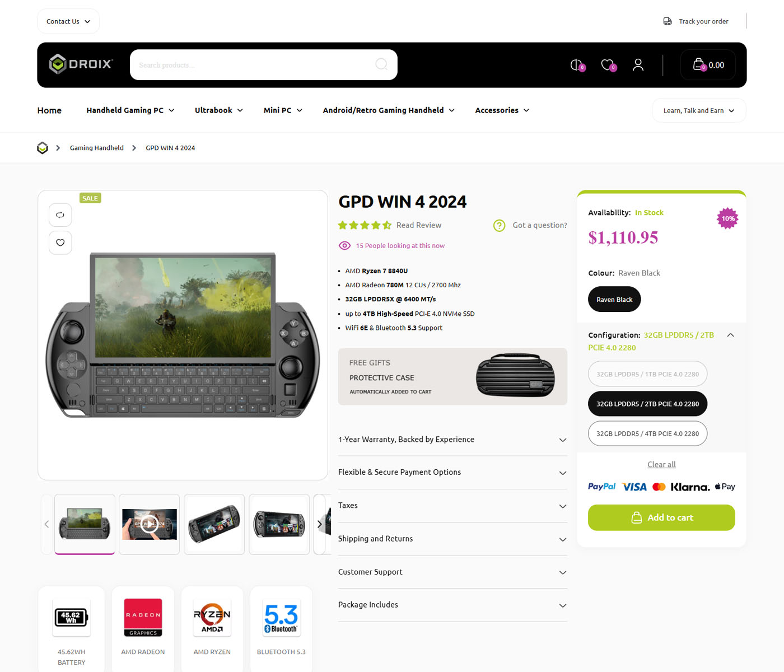The image size is (784, 672).
Task: Click the DROIX logo
Action: [81, 64]
